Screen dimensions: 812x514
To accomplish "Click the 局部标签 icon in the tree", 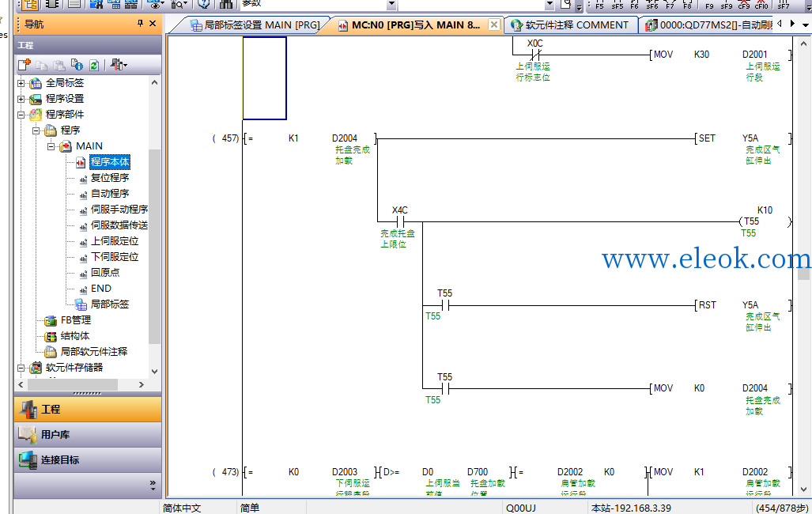I will click(81, 304).
